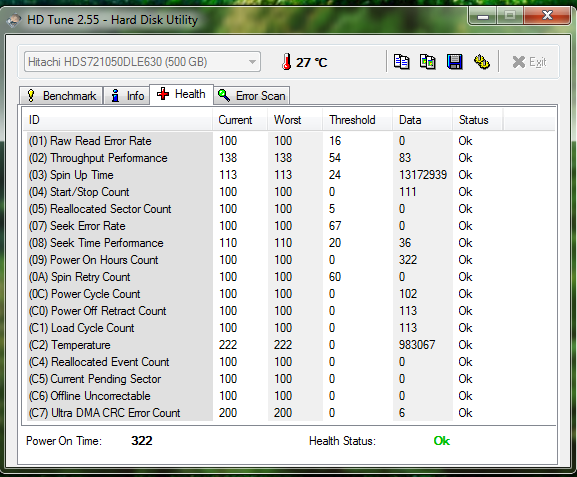Switch to the Info tab
The width and height of the screenshot is (577, 477).
tap(127, 96)
